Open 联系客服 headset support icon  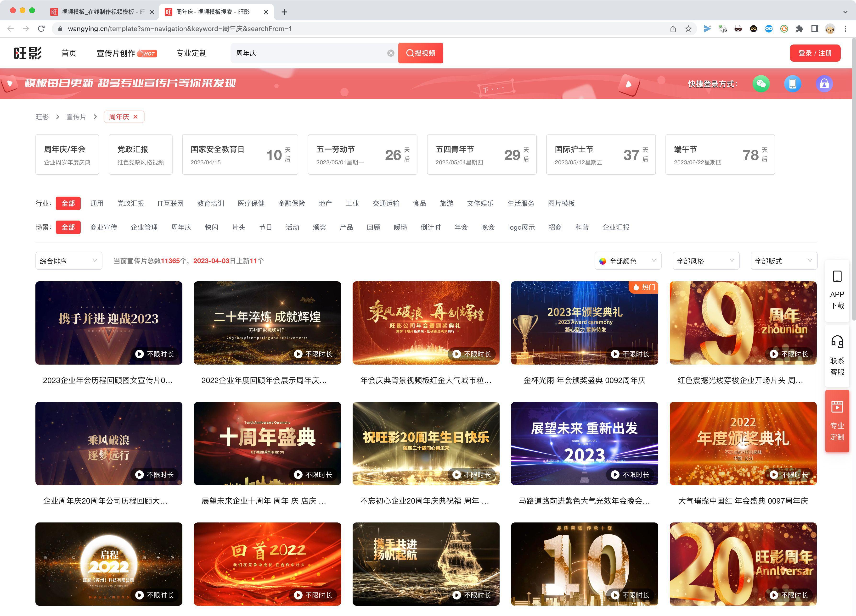click(837, 355)
